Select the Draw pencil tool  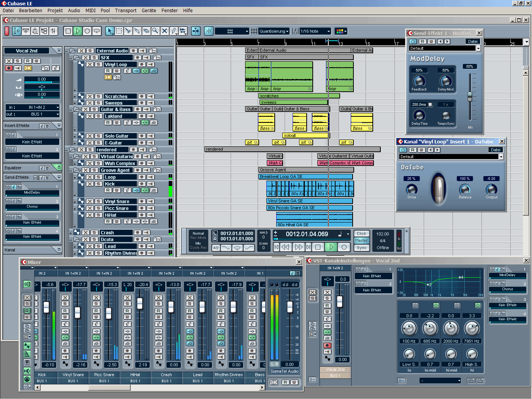(x=174, y=31)
